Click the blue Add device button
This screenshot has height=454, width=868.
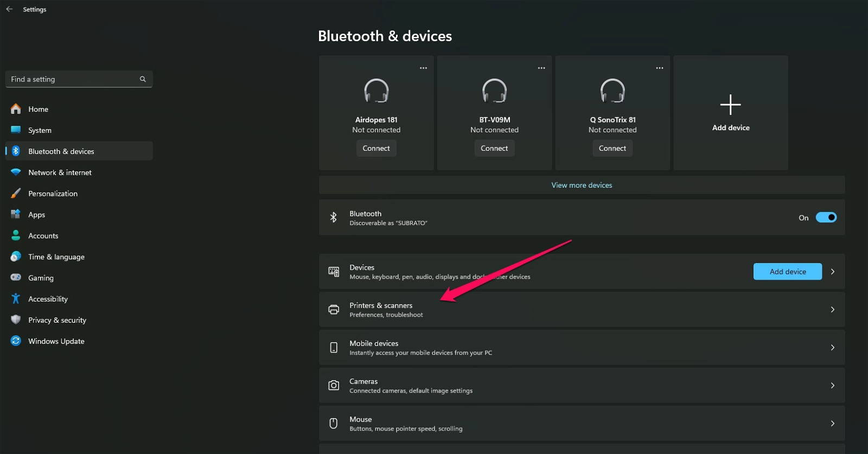787,272
